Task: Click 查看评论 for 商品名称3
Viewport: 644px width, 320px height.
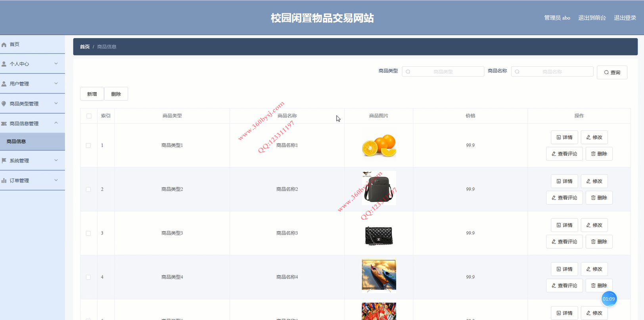Action: tap(564, 242)
